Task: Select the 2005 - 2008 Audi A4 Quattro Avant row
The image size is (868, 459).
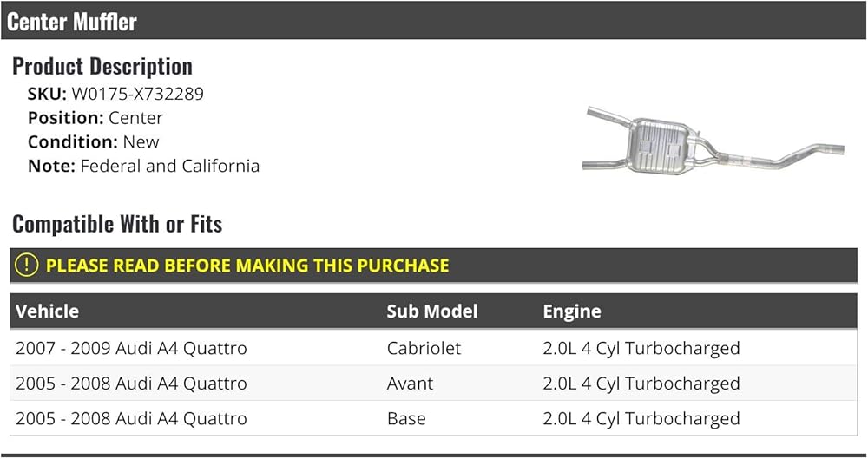Action: point(433,384)
